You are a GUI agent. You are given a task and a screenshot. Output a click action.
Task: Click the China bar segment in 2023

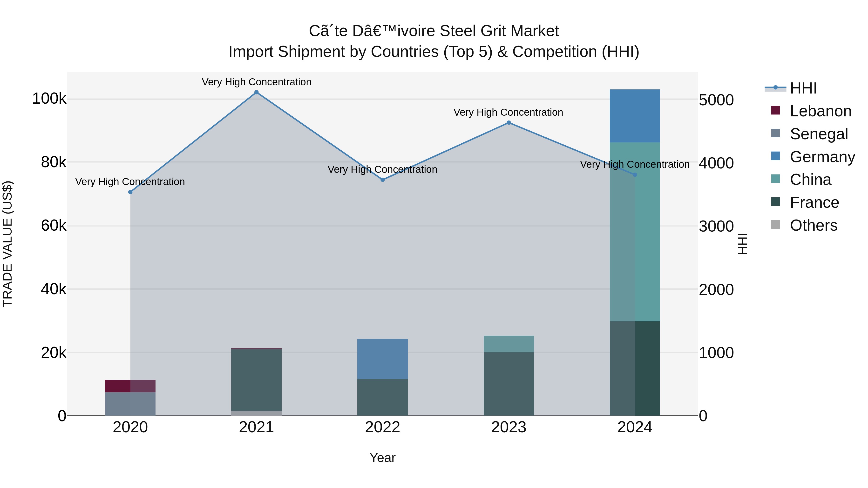point(509,344)
